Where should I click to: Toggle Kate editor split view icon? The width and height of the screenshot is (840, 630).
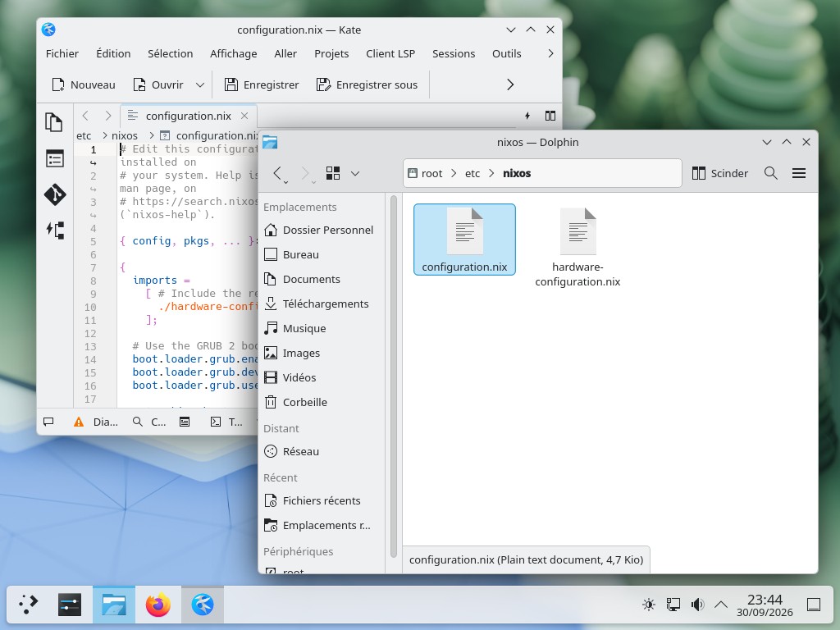[x=550, y=116]
